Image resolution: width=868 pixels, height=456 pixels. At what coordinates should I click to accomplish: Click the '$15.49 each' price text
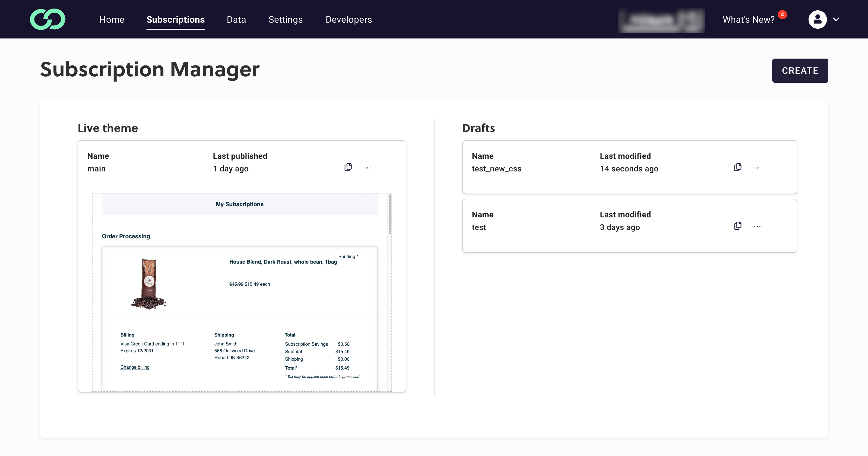257,284
